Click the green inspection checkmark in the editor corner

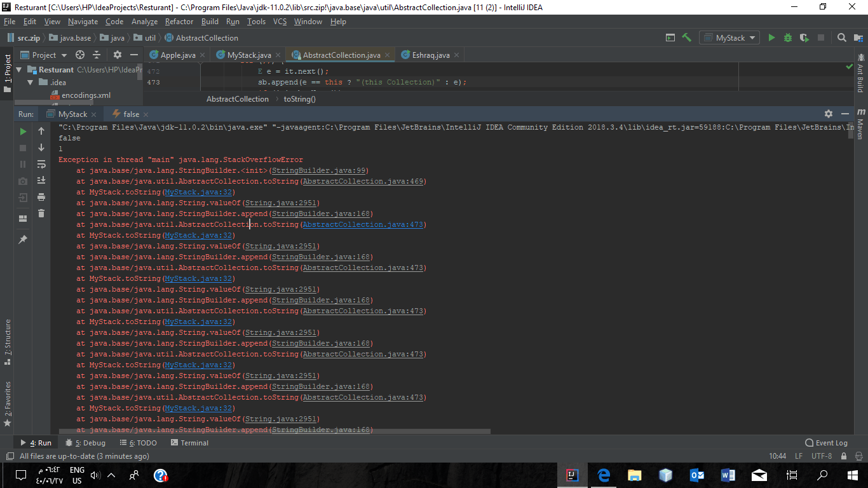pyautogui.click(x=850, y=66)
